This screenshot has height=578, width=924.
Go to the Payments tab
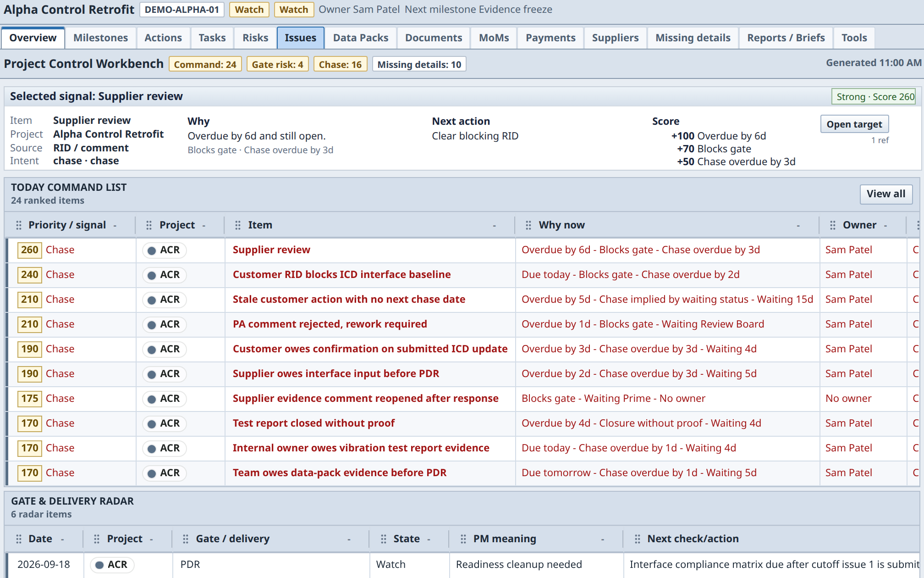pos(550,38)
